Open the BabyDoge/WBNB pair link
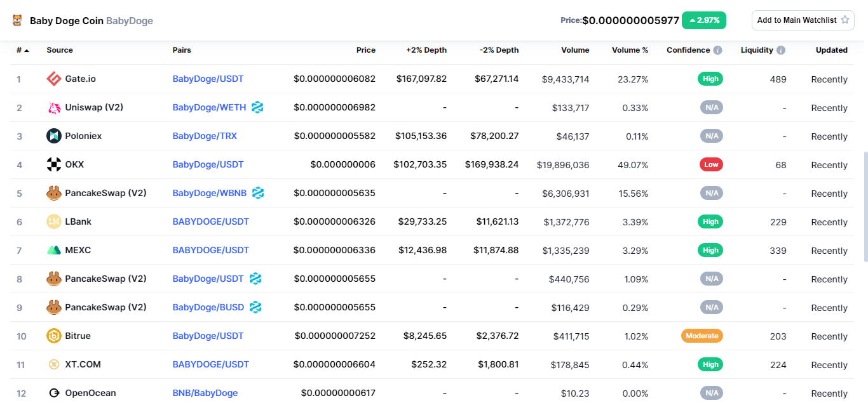This screenshot has width=868, height=403. click(210, 193)
